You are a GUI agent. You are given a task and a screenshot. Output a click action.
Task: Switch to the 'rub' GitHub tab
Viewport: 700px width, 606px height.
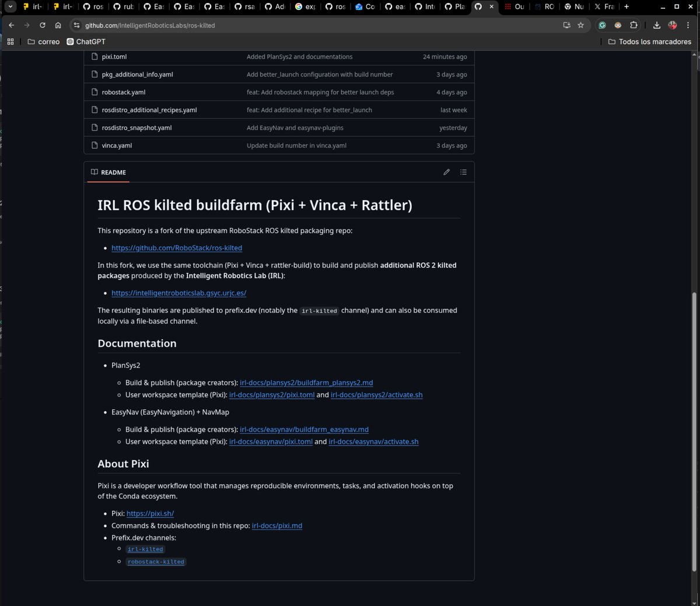[x=123, y=7]
